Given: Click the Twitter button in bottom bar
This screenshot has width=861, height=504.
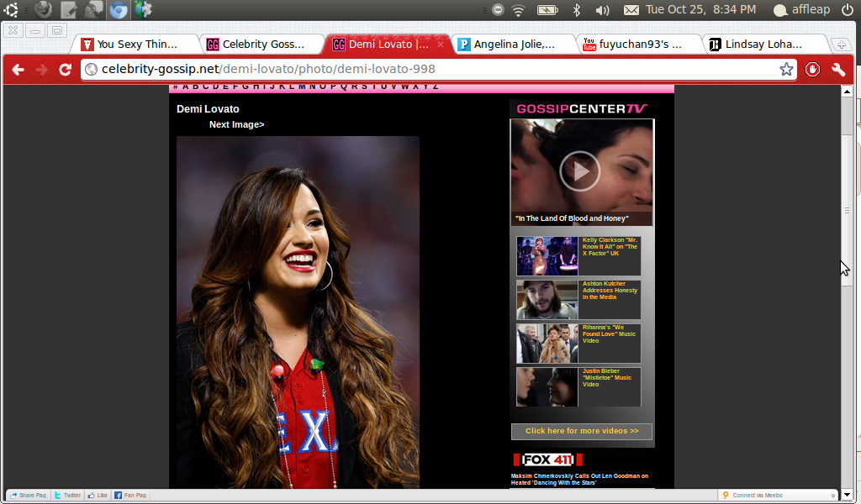Looking at the screenshot, I should (67, 496).
